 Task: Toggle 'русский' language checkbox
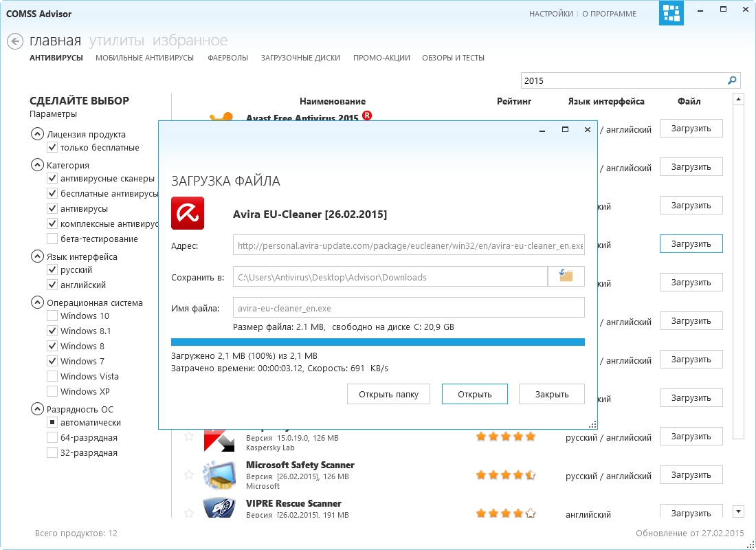52,269
